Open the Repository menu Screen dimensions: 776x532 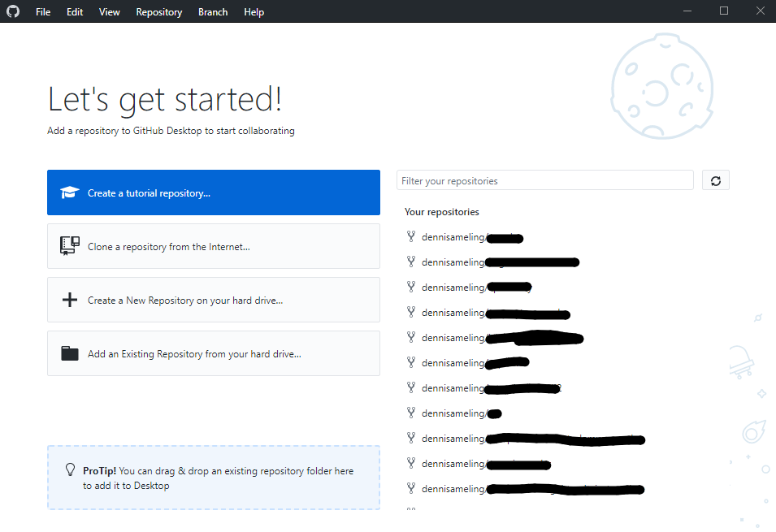159,12
